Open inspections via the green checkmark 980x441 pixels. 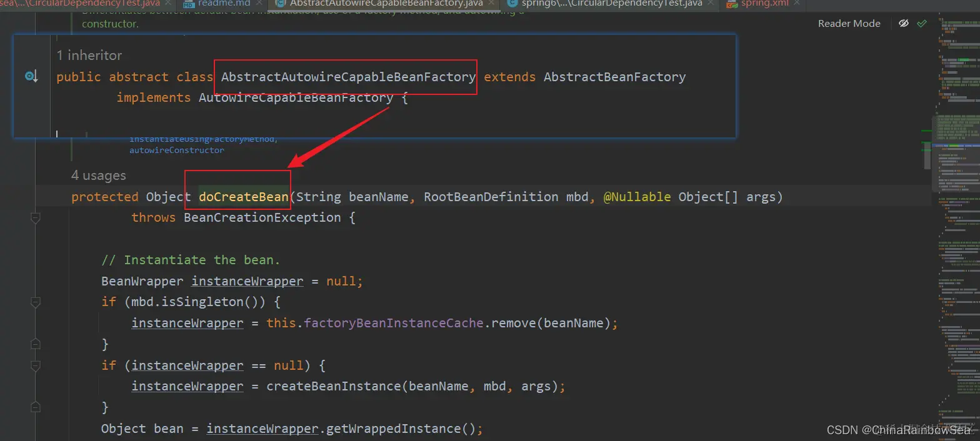click(x=922, y=23)
